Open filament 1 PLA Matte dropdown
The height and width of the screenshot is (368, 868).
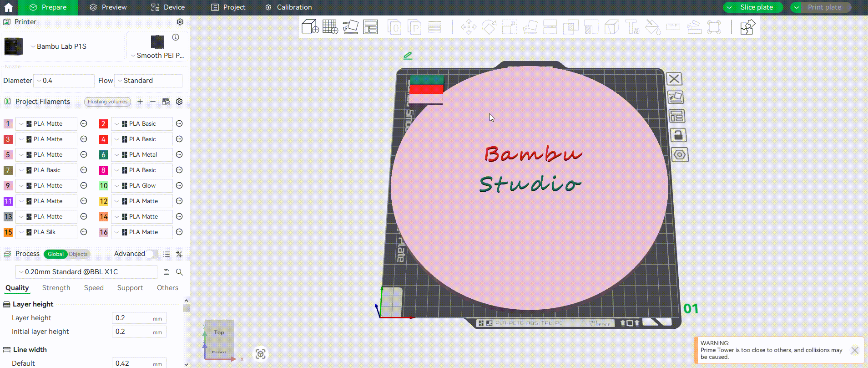point(46,124)
